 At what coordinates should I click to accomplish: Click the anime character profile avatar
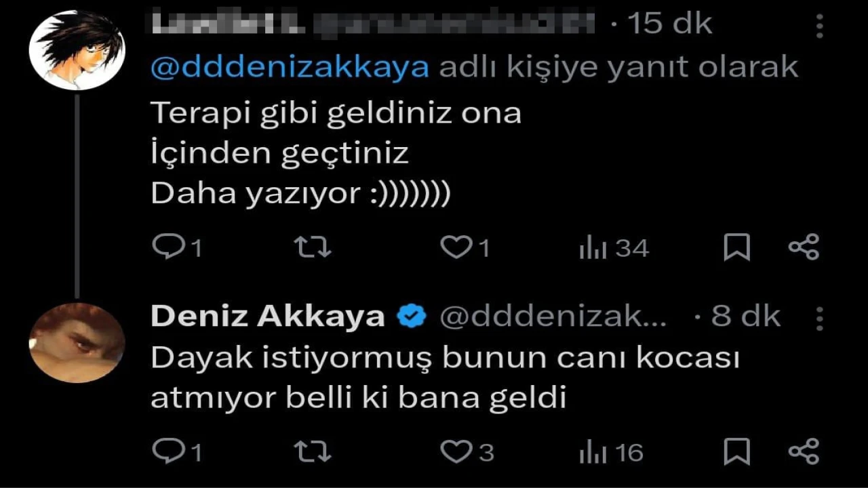[x=77, y=51]
